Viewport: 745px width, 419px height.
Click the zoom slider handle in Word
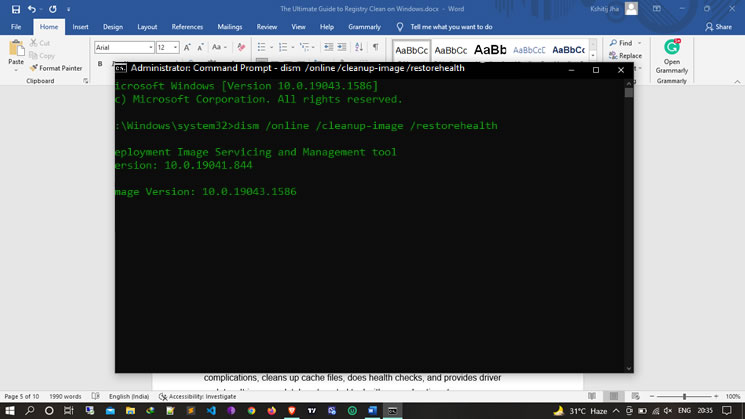685,396
